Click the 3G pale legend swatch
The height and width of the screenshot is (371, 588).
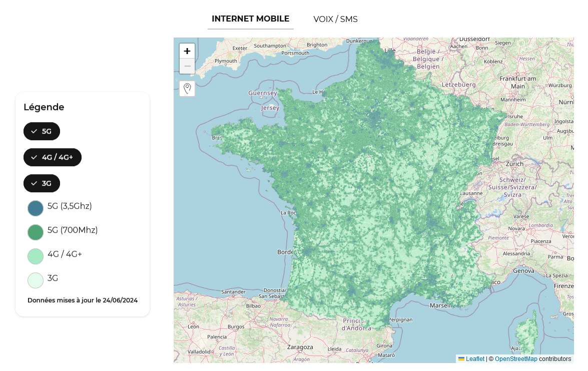point(36,280)
